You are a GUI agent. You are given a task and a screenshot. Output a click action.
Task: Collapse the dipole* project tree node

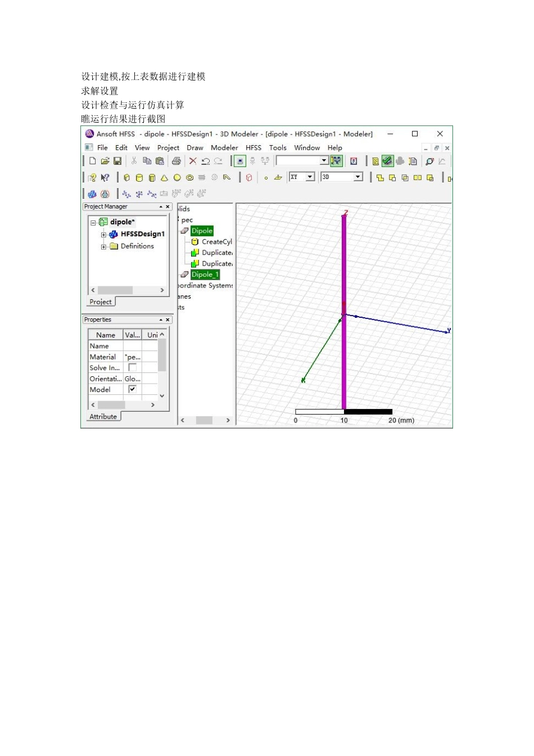(93, 222)
